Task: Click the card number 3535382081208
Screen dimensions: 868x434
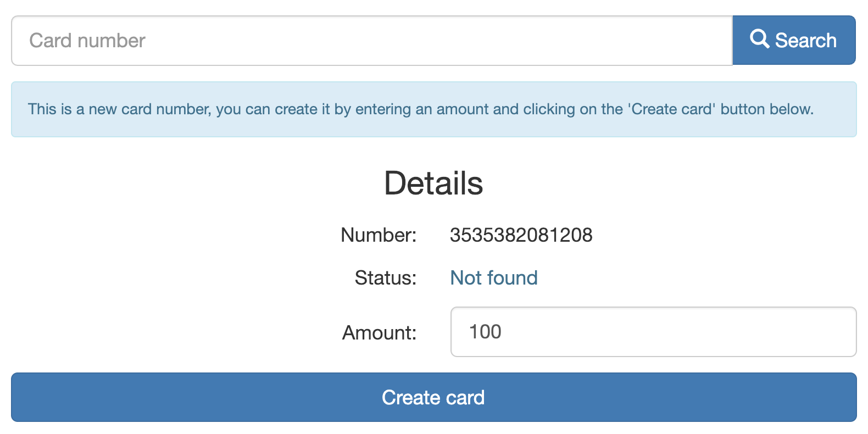Action: (x=521, y=235)
